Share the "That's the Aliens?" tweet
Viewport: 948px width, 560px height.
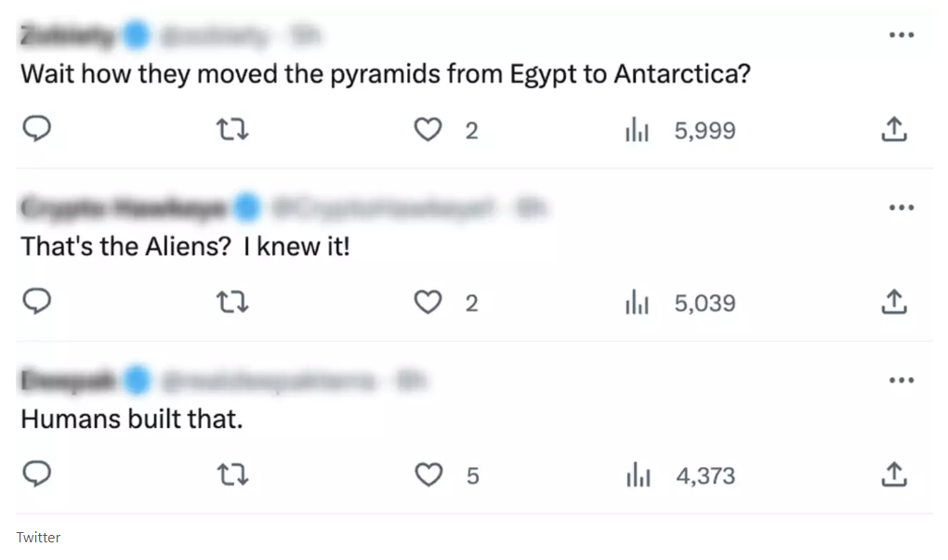[893, 303]
